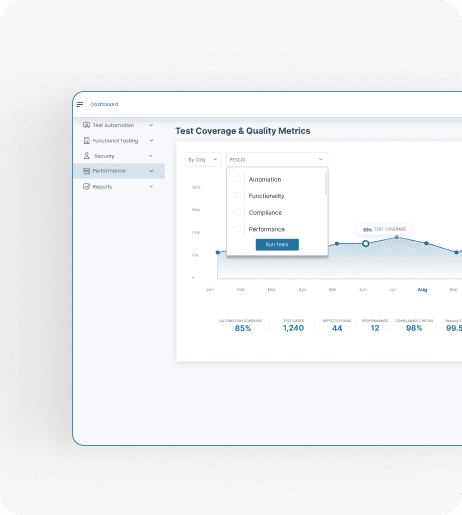
Task: Click the Test Coverage tooltip label
Action: coord(384,229)
